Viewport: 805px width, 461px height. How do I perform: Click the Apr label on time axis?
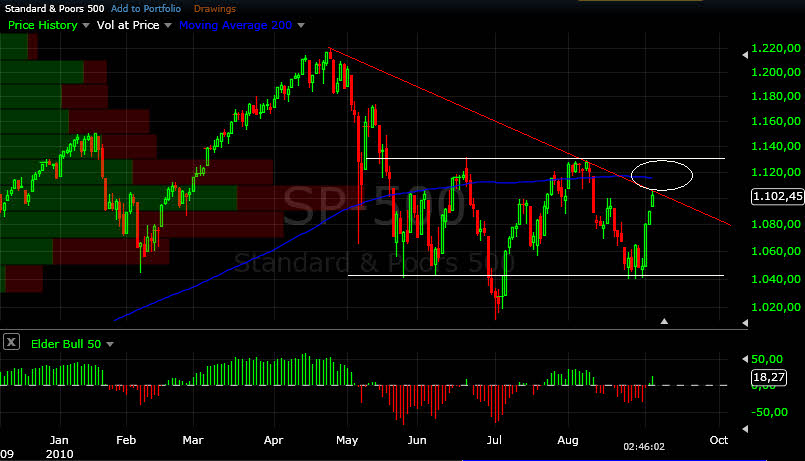pyautogui.click(x=274, y=440)
